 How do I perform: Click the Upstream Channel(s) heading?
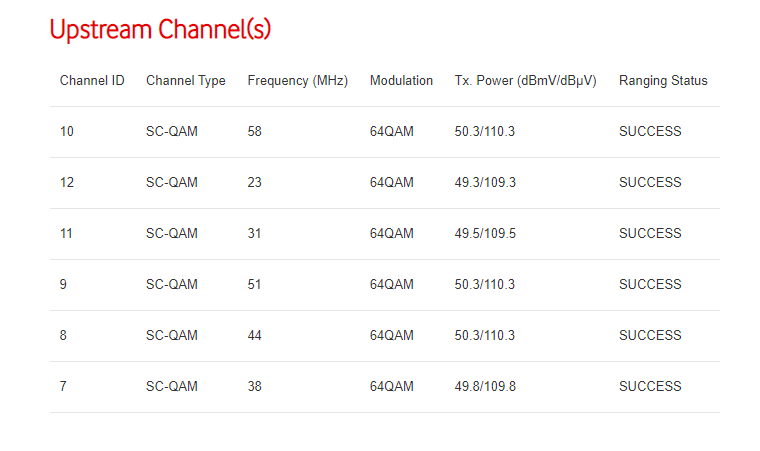click(160, 30)
